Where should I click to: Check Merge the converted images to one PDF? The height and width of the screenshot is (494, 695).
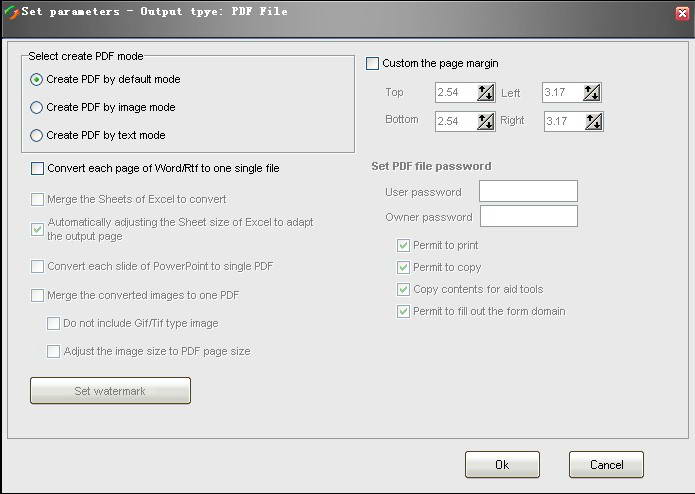[38, 295]
